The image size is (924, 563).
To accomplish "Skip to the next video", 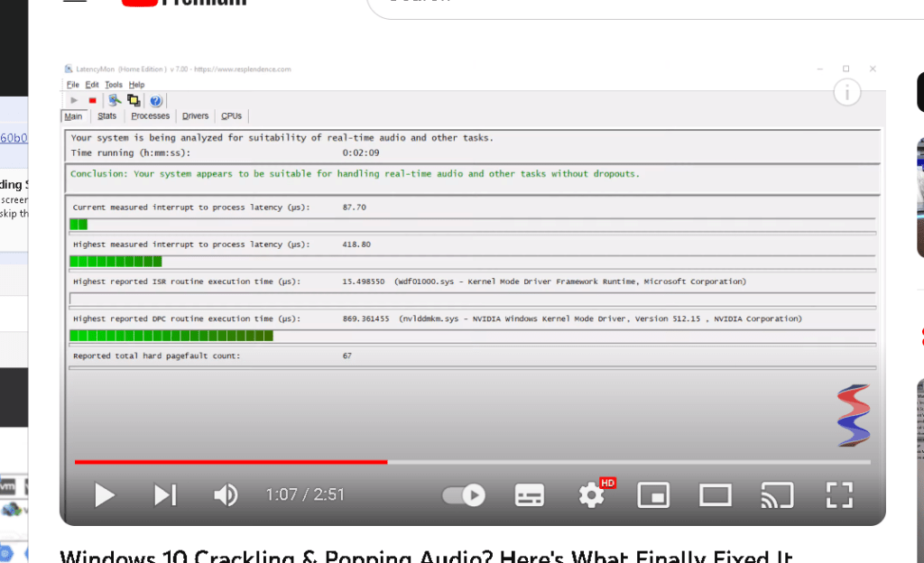I will (165, 495).
